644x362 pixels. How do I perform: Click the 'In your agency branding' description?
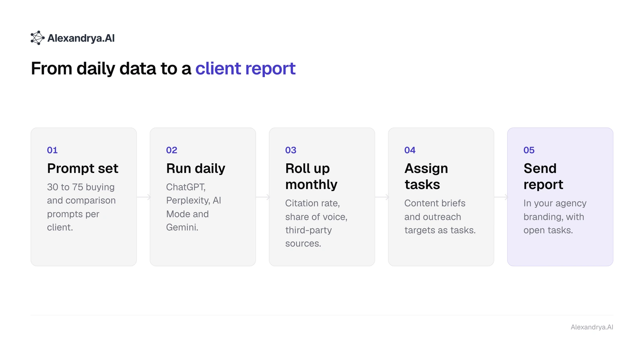(x=555, y=217)
